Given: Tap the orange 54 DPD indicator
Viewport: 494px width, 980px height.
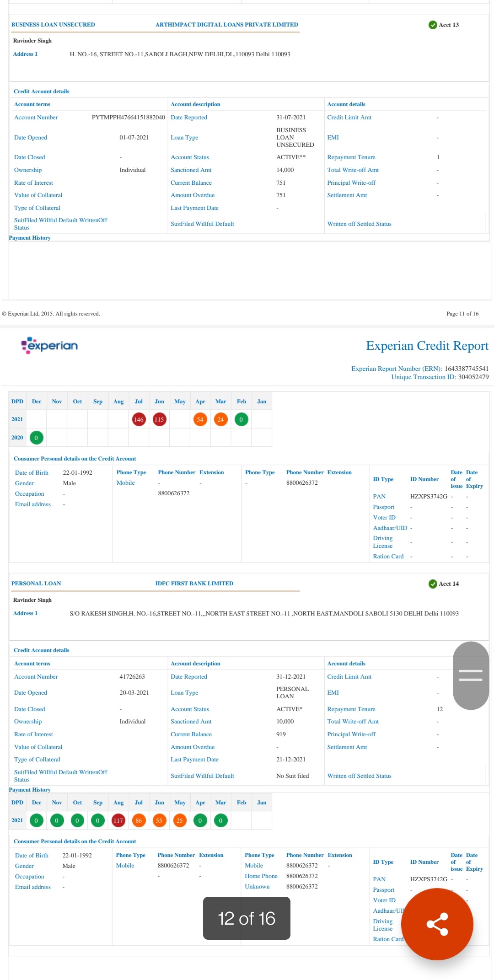Looking at the screenshot, I should coord(200,419).
